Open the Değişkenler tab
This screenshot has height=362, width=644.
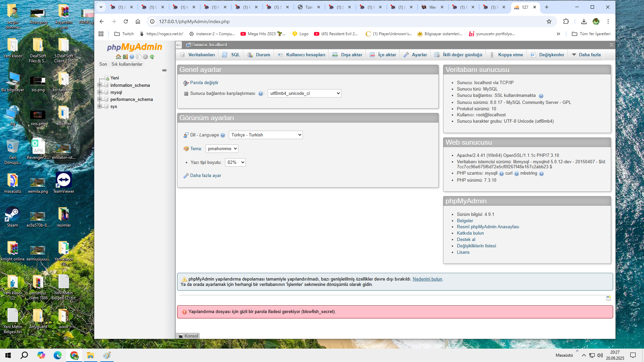click(x=547, y=55)
